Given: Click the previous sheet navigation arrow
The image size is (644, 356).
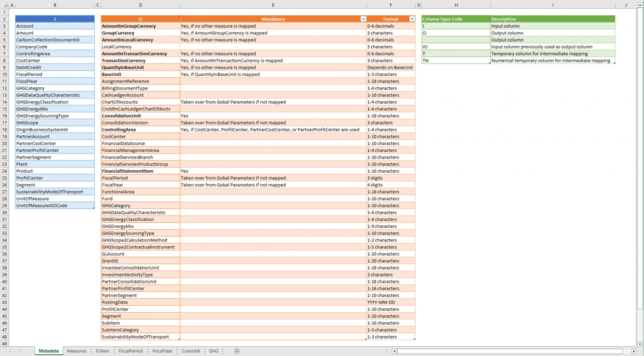Looking at the screenshot, I should pyautogui.click(x=9, y=351).
